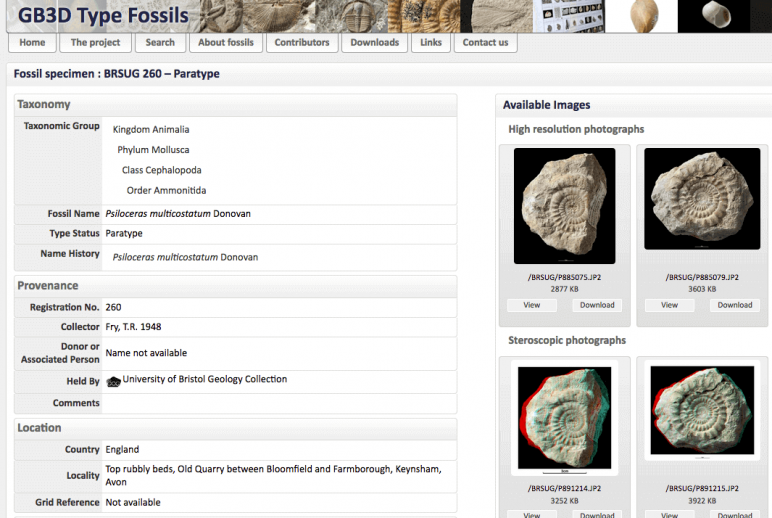The image size is (772, 518).
Task: Go to the Search tab
Action: 160,42
